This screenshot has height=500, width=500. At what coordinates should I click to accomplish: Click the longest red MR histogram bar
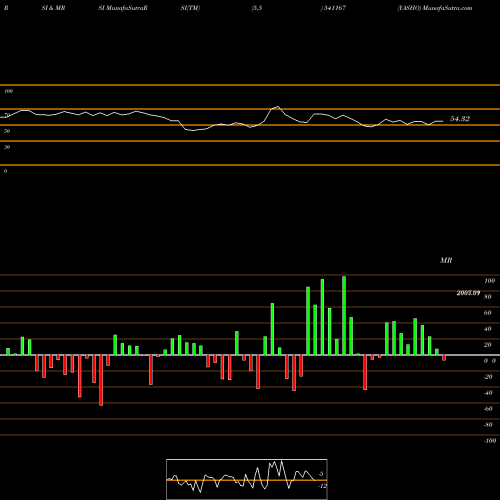point(101,380)
